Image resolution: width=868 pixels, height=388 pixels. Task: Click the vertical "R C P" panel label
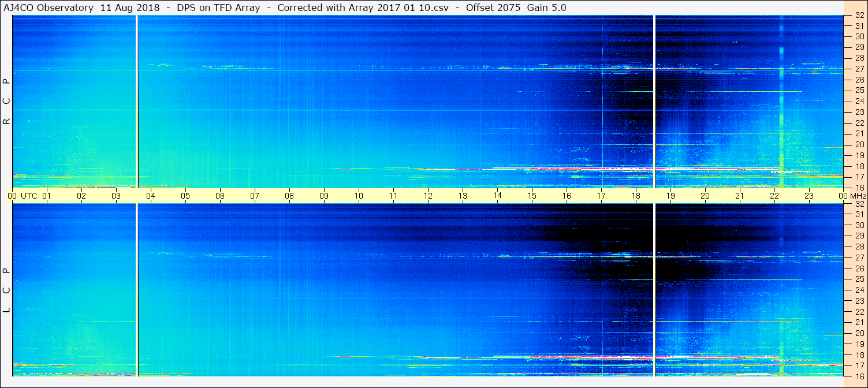point(7,102)
